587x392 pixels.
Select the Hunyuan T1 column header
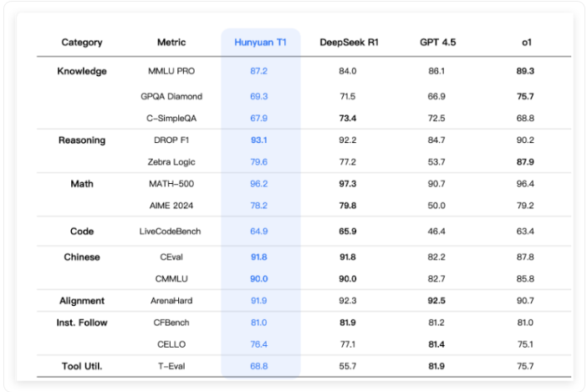(260, 43)
